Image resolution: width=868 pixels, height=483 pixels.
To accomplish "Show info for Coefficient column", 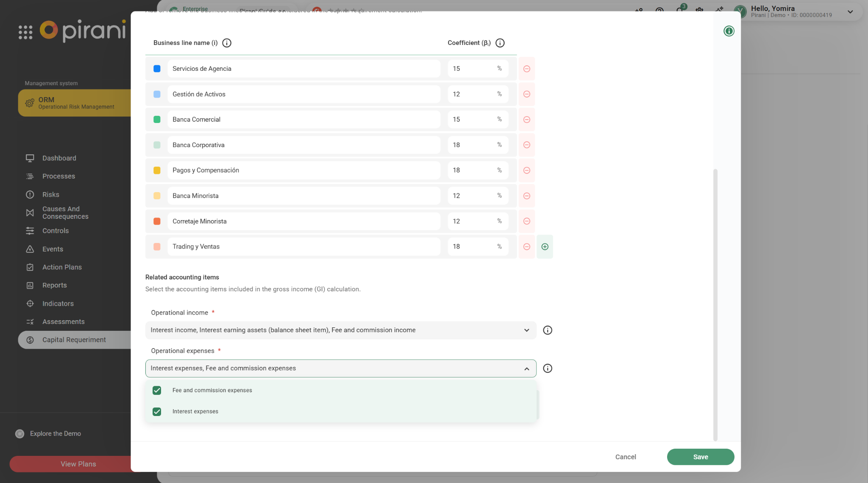I will [x=500, y=43].
